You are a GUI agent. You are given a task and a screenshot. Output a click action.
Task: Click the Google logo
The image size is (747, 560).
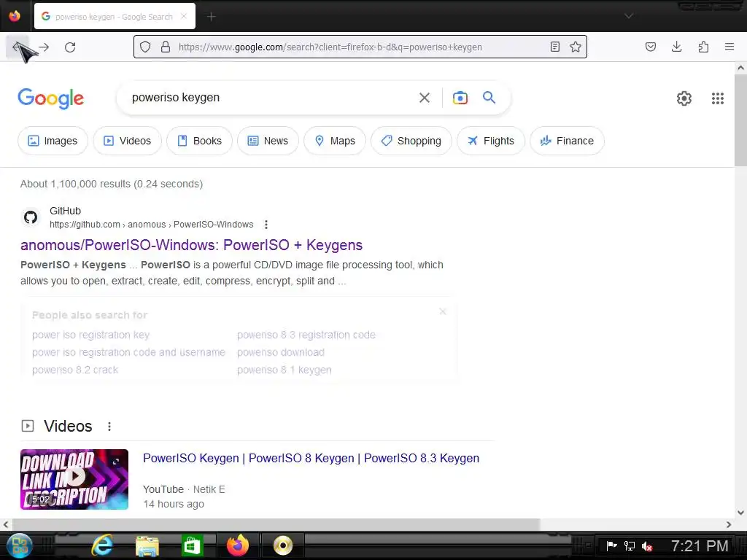tap(51, 98)
